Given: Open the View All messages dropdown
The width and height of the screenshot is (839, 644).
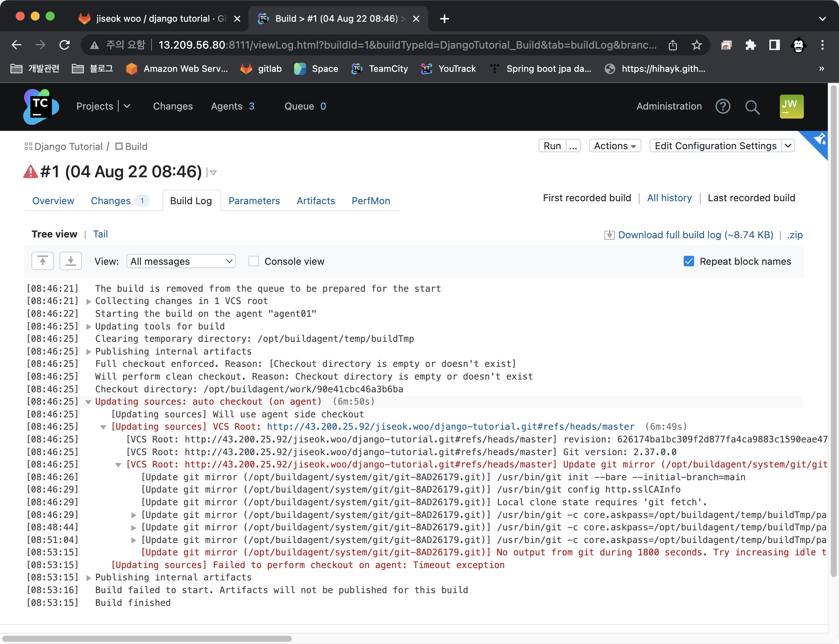Looking at the screenshot, I should click(181, 261).
